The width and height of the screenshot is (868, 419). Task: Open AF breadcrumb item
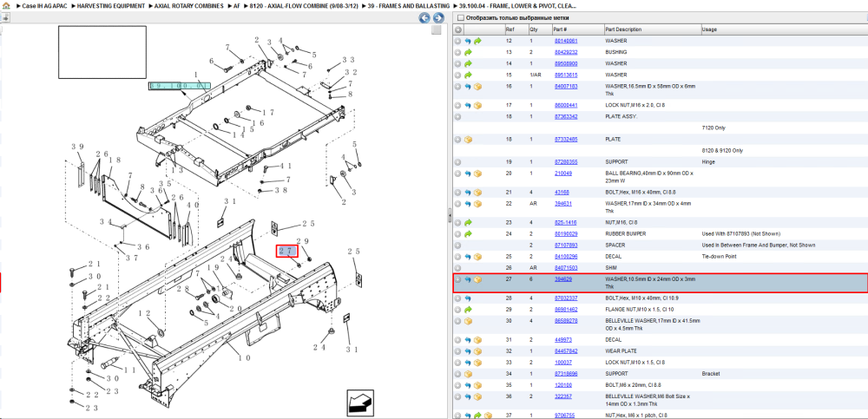click(x=237, y=5)
